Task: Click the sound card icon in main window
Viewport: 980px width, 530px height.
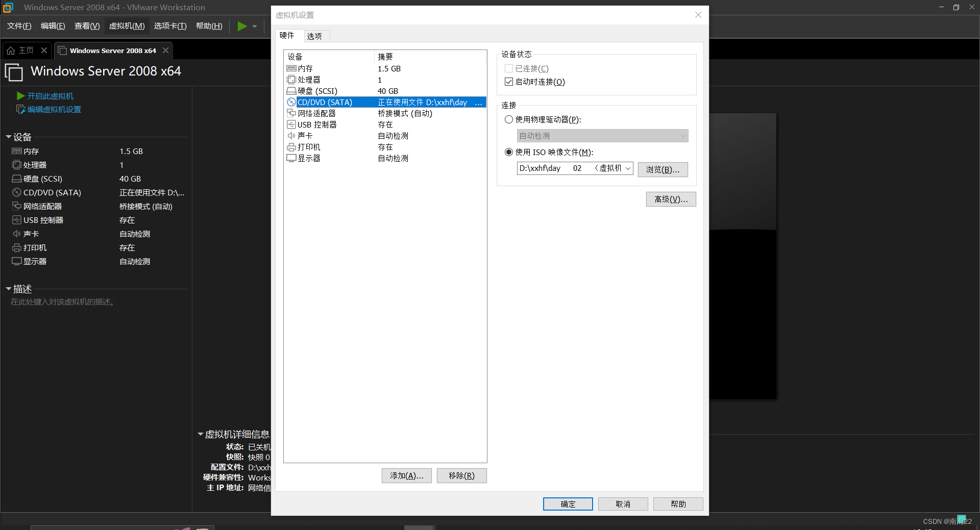Action: pos(17,234)
